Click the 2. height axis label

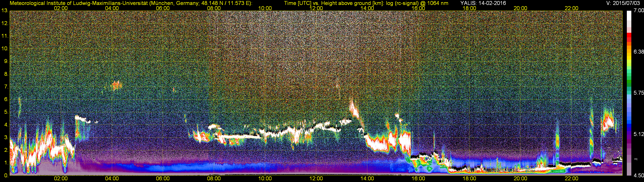coord(6,150)
